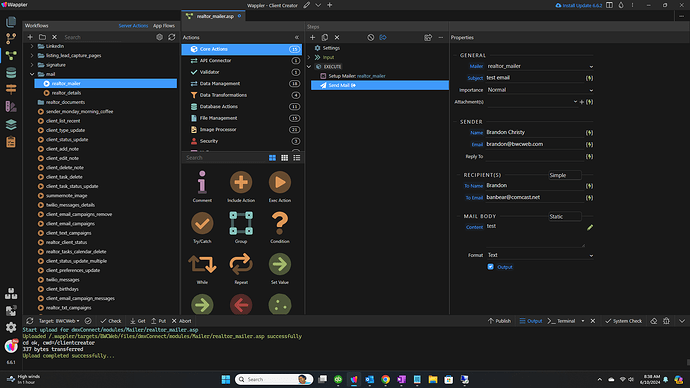Switch to App Flows tab
The height and width of the screenshot is (388, 690).
[x=164, y=26]
